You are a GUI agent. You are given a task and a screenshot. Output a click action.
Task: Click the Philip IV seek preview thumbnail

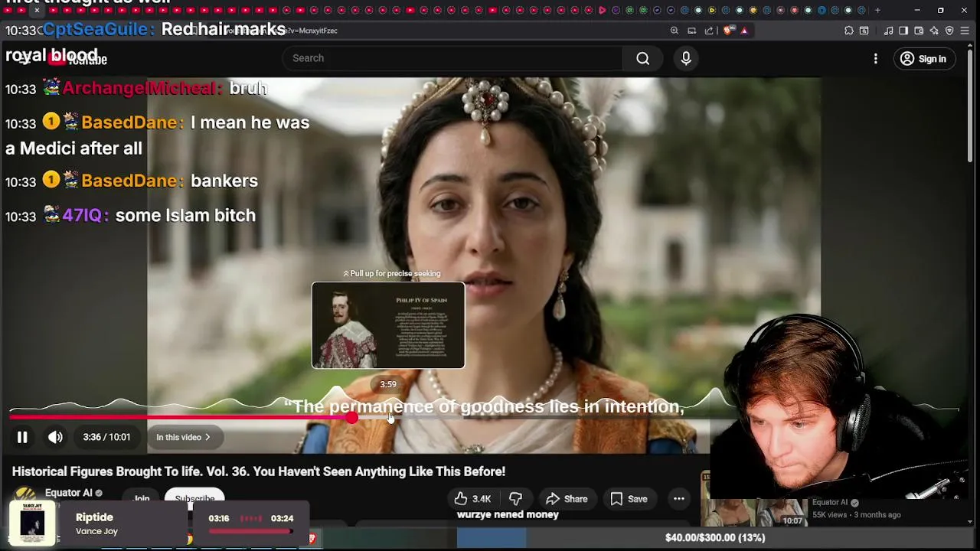coord(388,325)
